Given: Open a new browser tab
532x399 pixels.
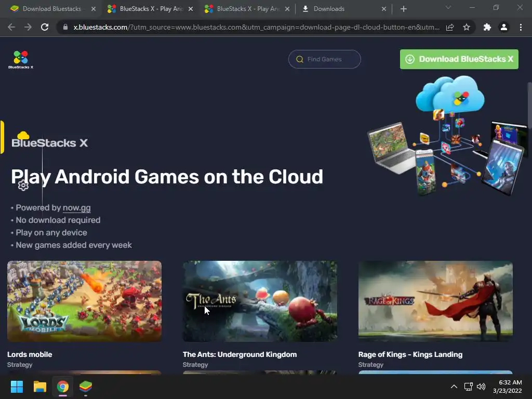Looking at the screenshot, I should point(403,9).
